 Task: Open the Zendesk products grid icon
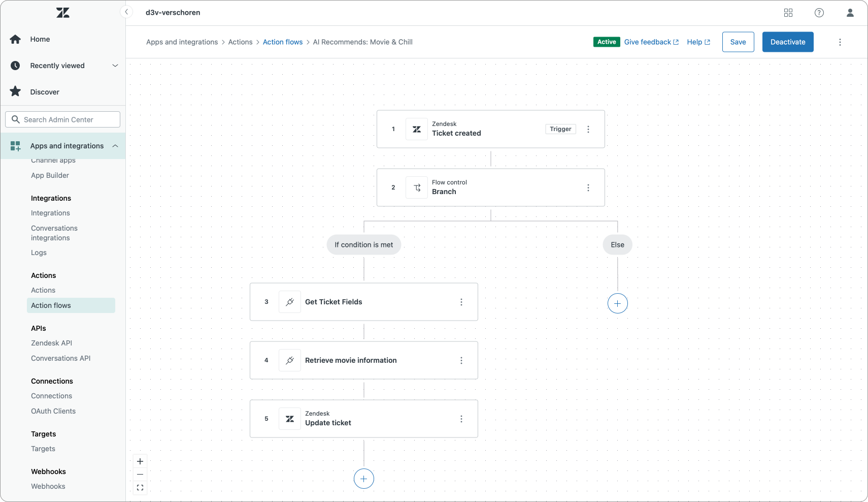pyautogui.click(x=788, y=13)
